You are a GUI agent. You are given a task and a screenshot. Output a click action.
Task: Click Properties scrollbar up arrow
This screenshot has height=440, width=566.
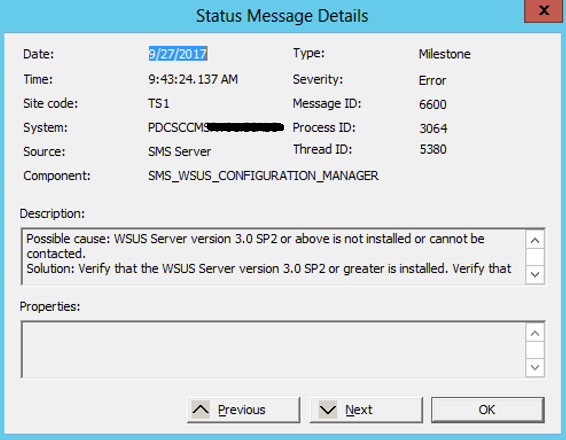click(535, 333)
